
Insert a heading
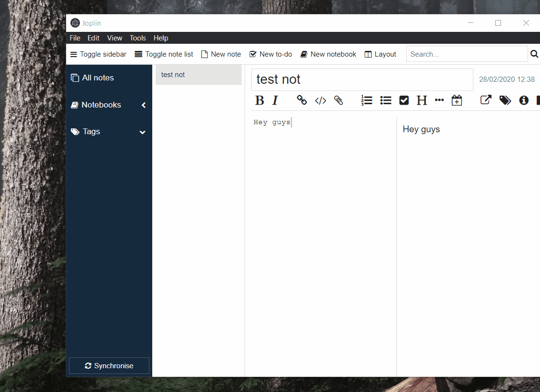422,100
